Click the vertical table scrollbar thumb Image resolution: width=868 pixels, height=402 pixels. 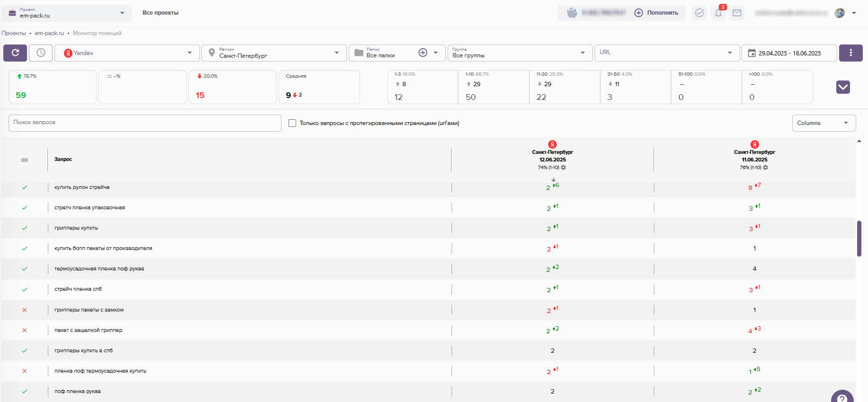pos(859,238)
